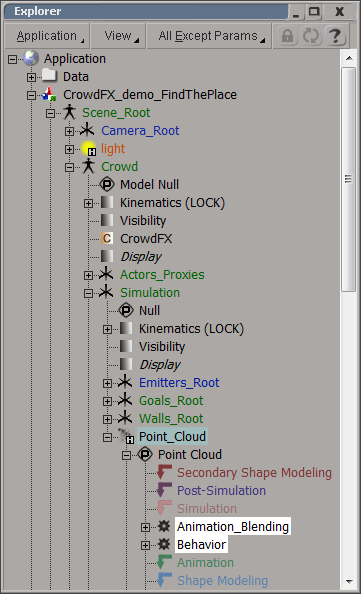Expand the Camera_Root node
The image size is (361, 594).
(69, 131)
